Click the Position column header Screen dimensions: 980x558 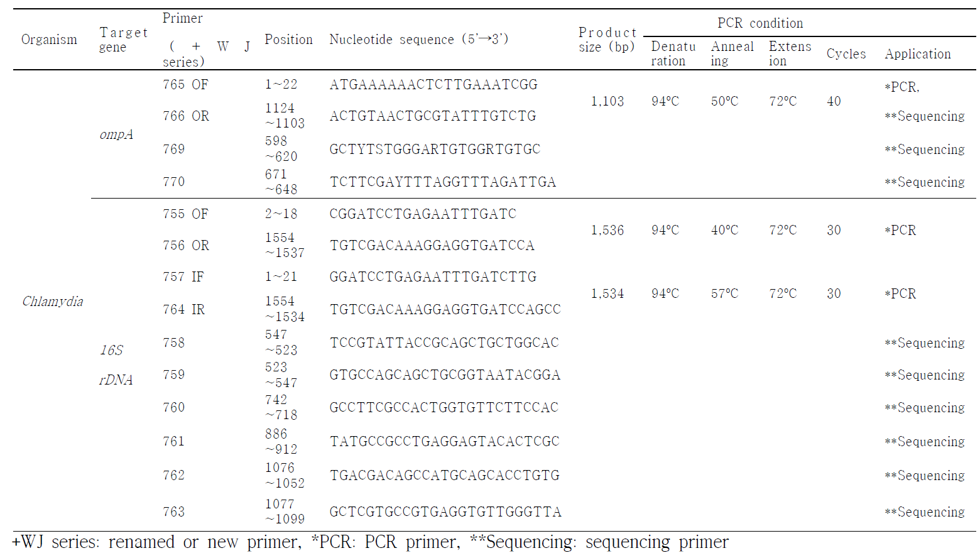click(288, 40)
